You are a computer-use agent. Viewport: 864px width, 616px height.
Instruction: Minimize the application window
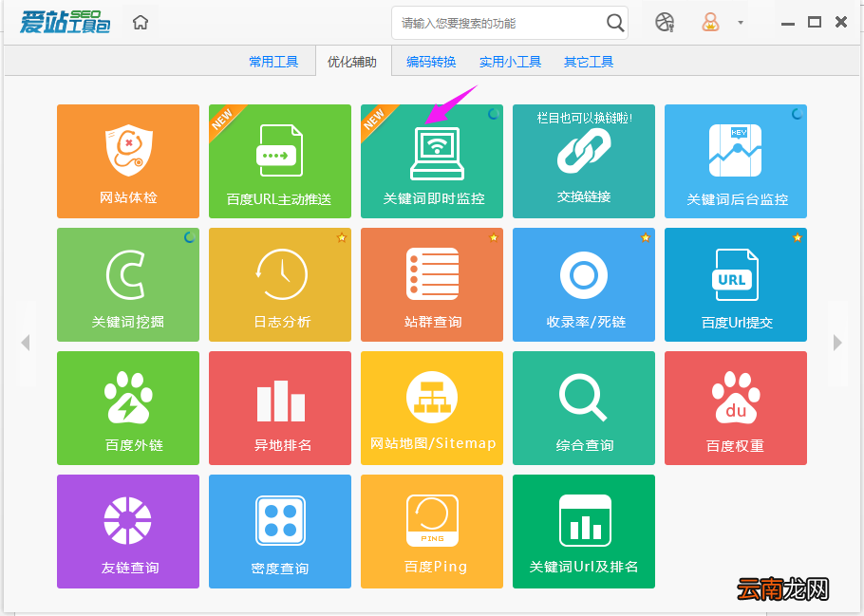click(x=788, y=23)
